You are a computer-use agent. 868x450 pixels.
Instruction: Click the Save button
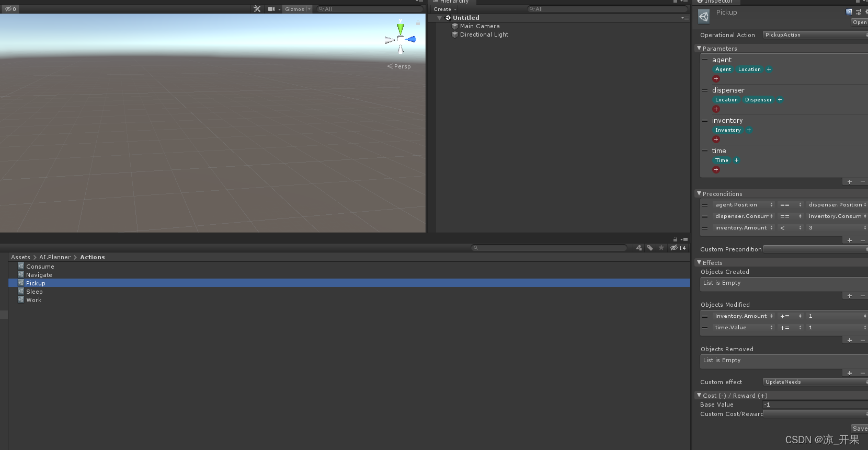860,429
